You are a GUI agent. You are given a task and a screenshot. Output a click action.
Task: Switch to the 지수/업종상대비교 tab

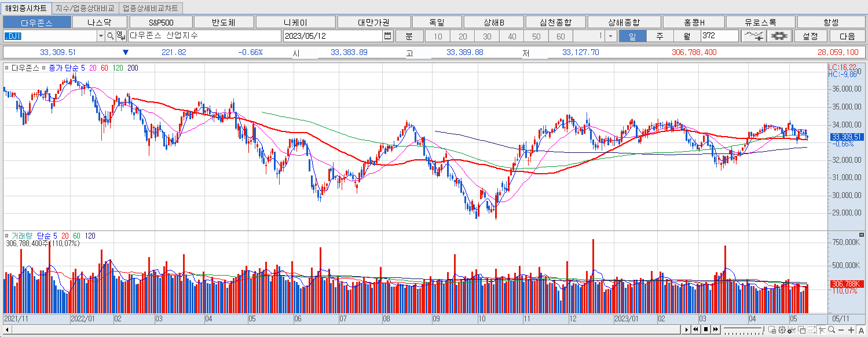pyautogui.click(x=85, y=8)
